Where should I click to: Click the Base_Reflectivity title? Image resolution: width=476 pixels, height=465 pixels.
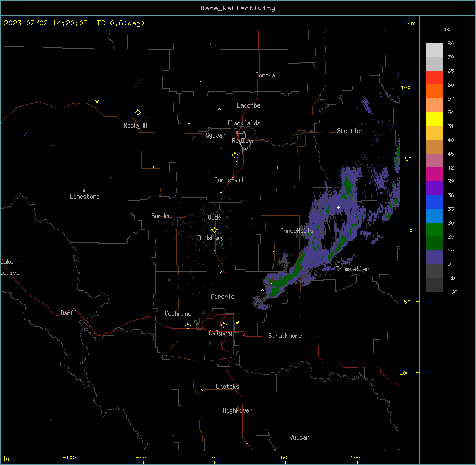[238, 8]
